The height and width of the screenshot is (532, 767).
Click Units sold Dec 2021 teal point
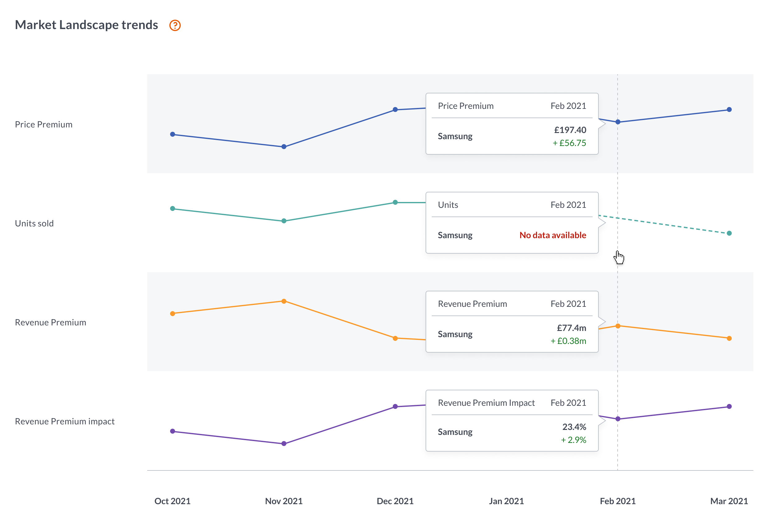tap(395, 202)
